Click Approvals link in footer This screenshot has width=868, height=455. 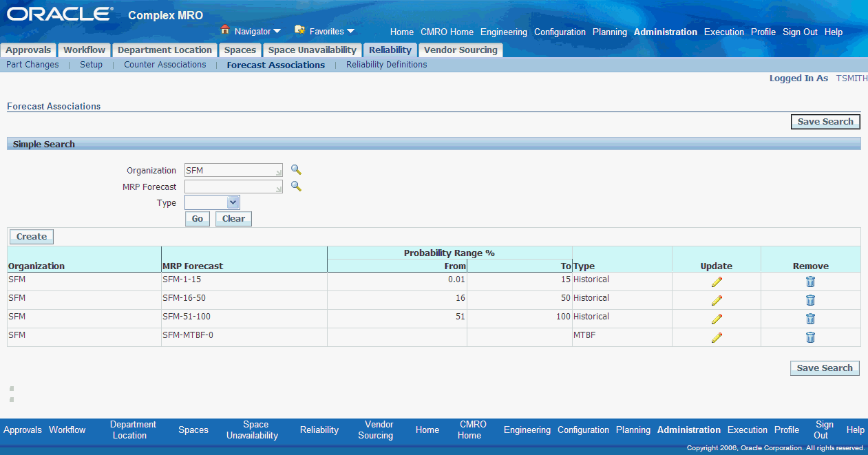(23, 430)
